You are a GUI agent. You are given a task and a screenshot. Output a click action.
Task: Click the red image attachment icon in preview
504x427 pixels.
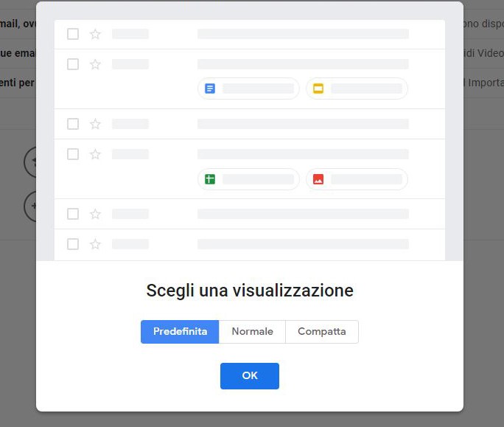pos(318,179)
